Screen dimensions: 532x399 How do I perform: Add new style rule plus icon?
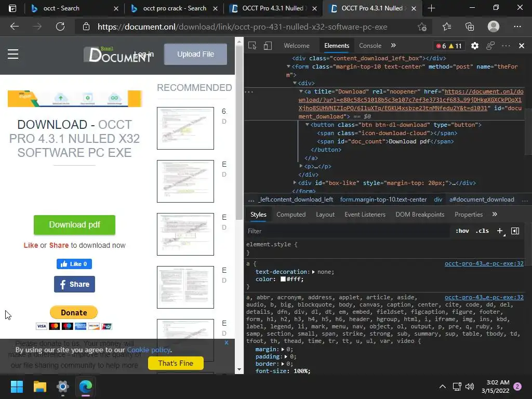pos(500,231)
